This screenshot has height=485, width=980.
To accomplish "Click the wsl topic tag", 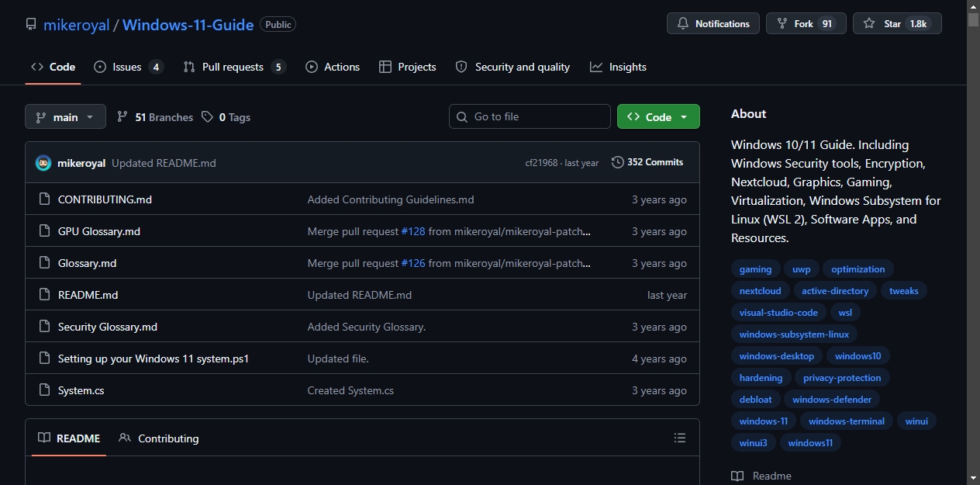I will 845,313.
